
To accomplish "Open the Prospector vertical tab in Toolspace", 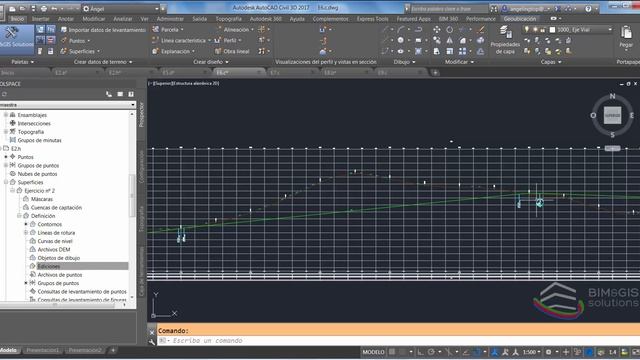I will [142, 115].
